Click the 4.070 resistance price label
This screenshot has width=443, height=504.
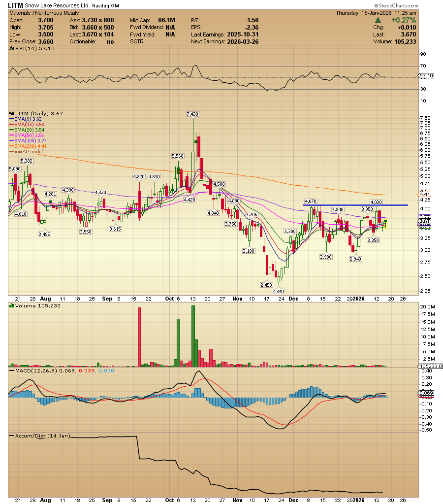311,201
